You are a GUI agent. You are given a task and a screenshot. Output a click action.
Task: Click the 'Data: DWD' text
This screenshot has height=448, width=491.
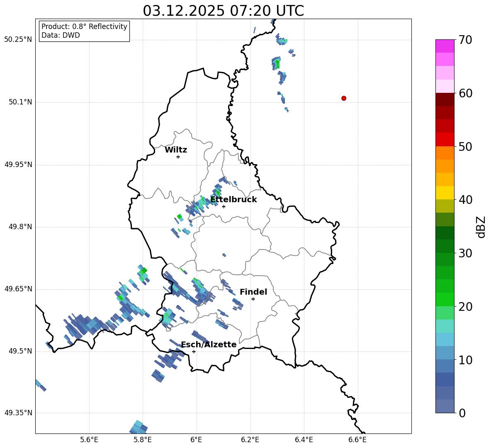(61, 35)
